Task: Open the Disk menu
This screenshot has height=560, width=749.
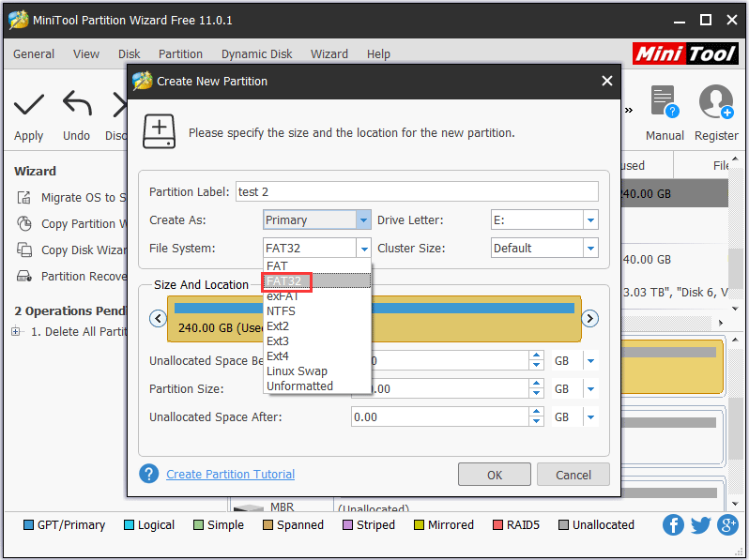Action: (x=129, y=54)
